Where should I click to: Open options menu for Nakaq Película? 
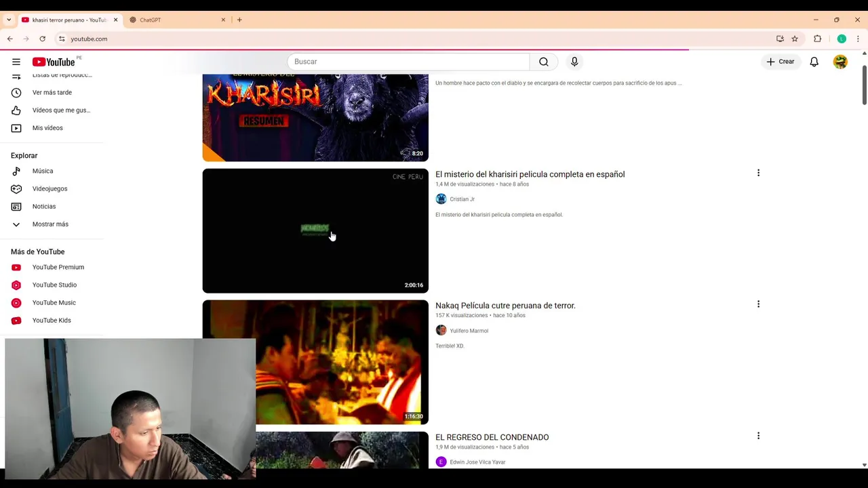(x=758, y=304)
